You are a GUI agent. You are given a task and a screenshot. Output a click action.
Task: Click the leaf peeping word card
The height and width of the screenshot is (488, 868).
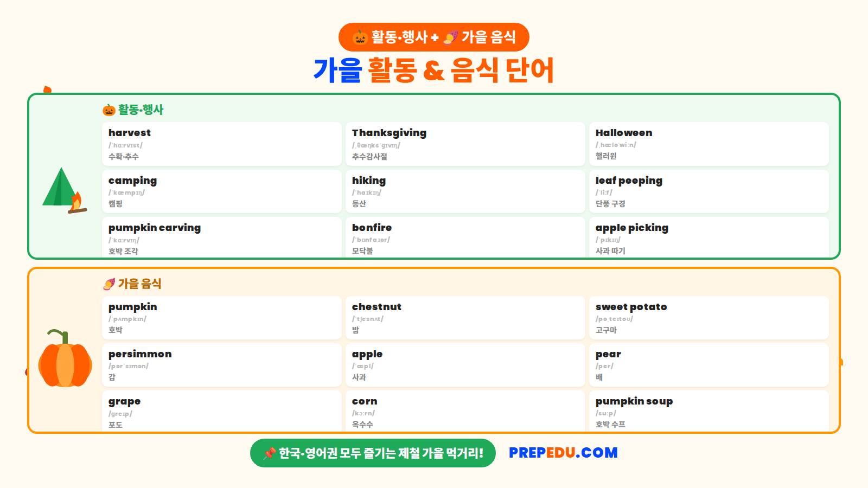tap(709, 191)
